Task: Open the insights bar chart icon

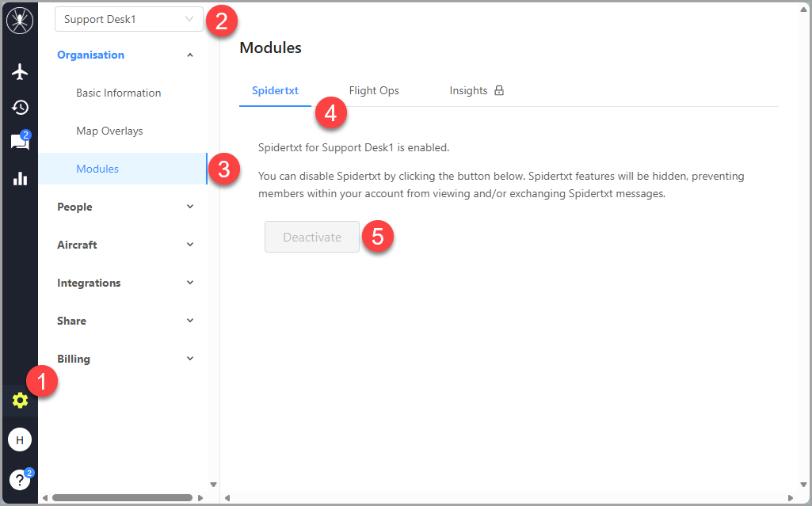Action: (20, 178)
